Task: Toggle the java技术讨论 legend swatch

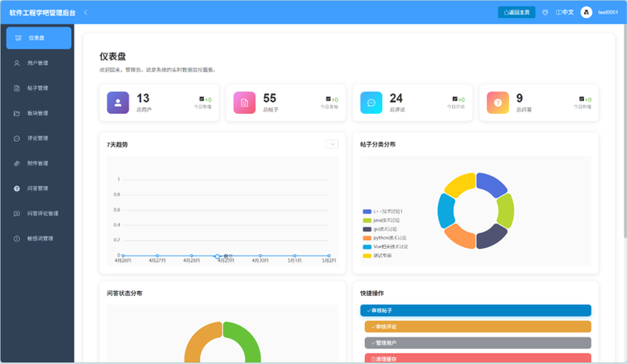Action: coord(367,220)
